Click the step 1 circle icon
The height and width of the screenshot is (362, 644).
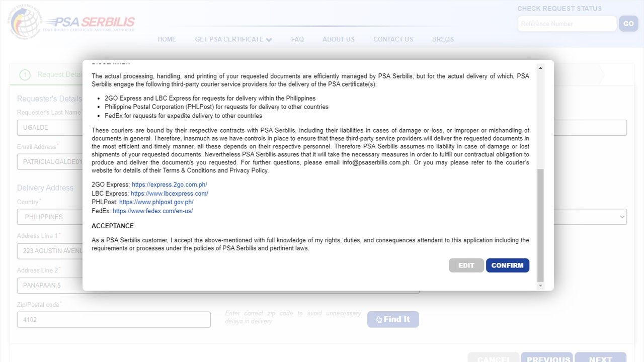coord(25,74)
